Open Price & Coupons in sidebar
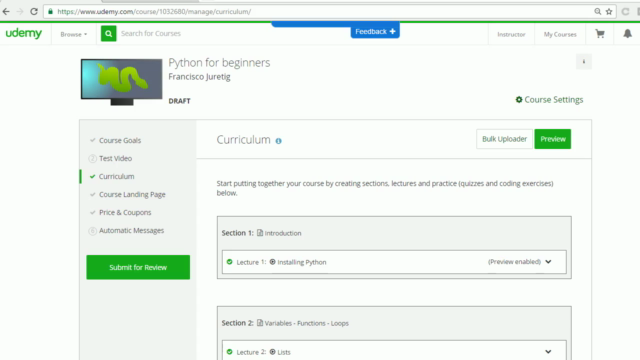The image size is (640, 360). tap(125, 212)
